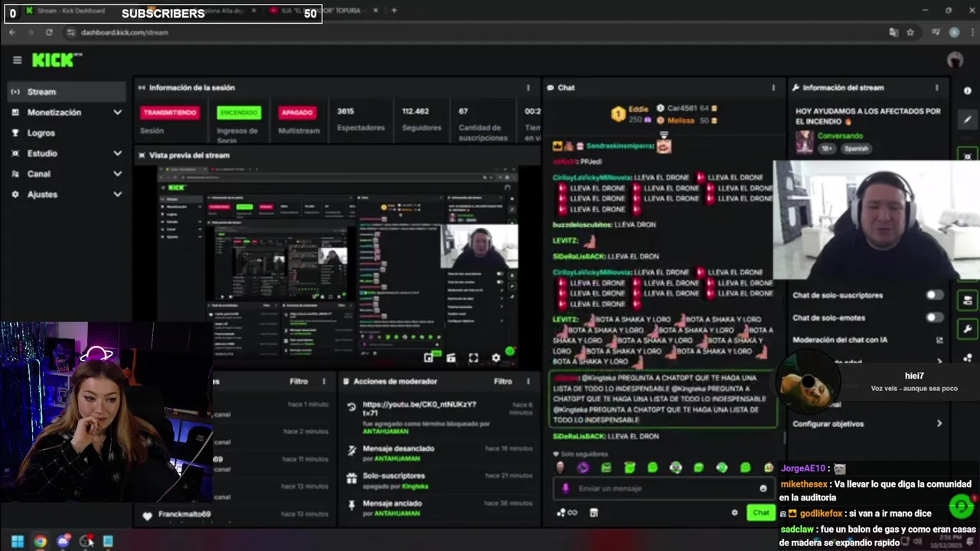Open the youtu.be blocked term link
980x551 pixels.
(x=419, y=408)
